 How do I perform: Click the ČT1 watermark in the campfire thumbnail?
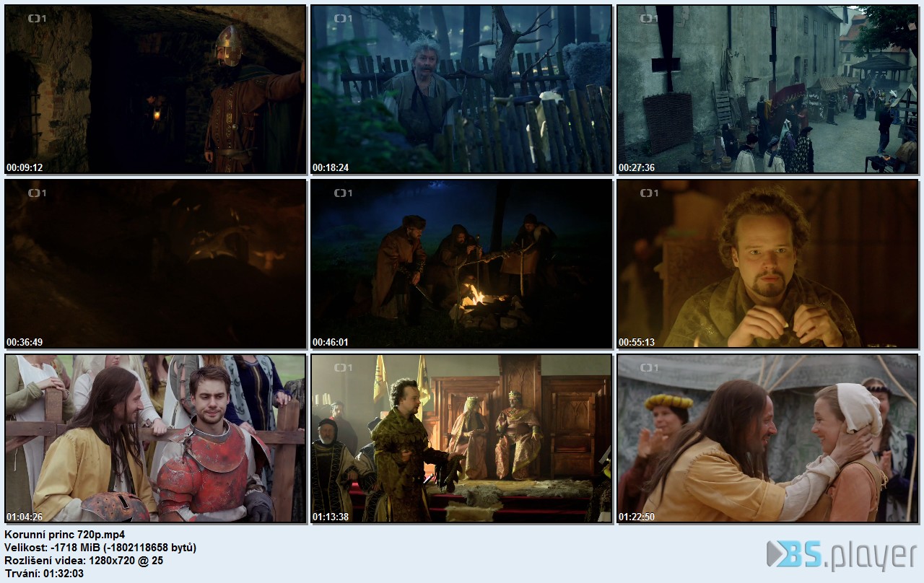click(343, 193)
